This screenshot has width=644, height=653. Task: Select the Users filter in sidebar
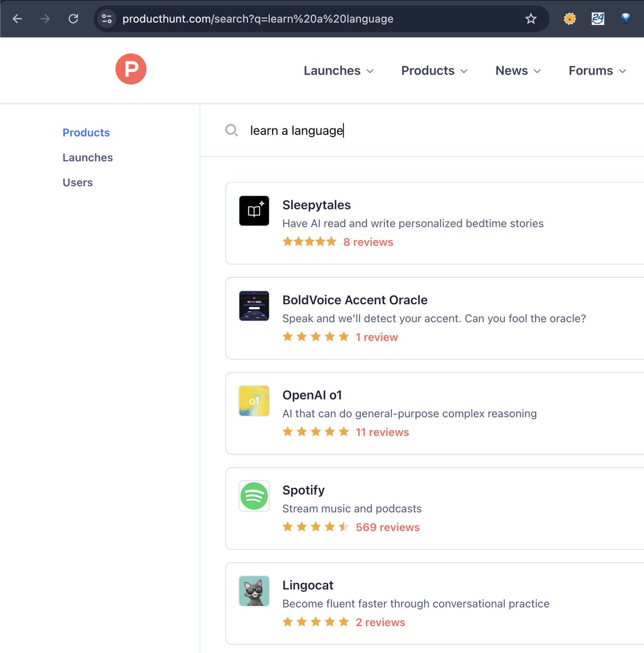coord(78,183)
